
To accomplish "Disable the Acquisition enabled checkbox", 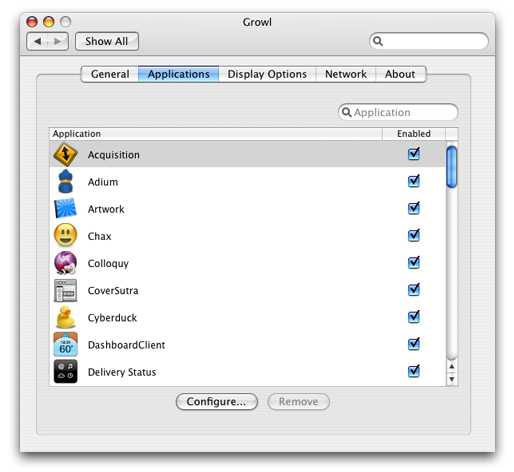I will click(414, 154).
